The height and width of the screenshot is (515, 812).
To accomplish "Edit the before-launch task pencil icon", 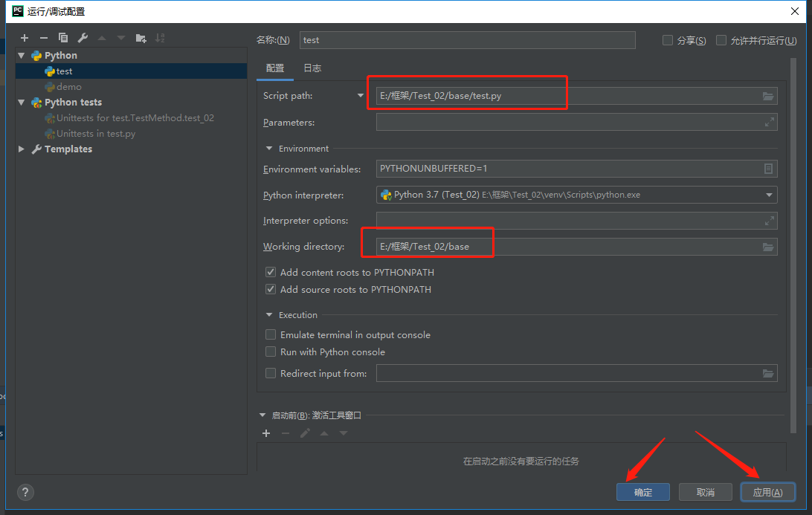I will click(x=305, y=433).
